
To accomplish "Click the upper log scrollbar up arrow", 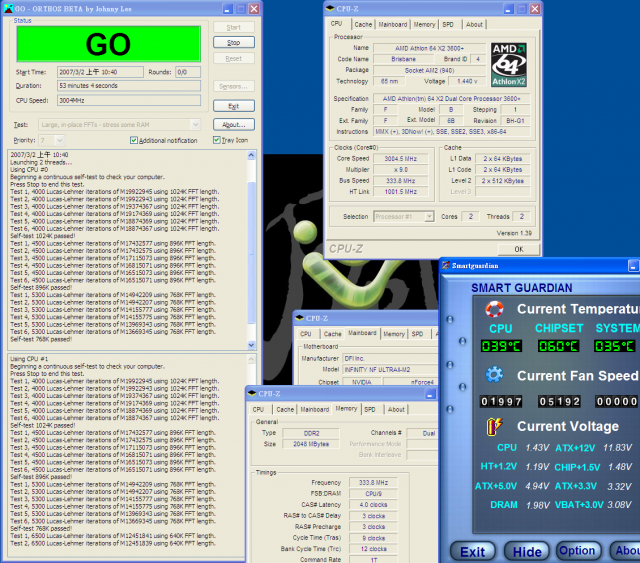I will tap(251, 155).
